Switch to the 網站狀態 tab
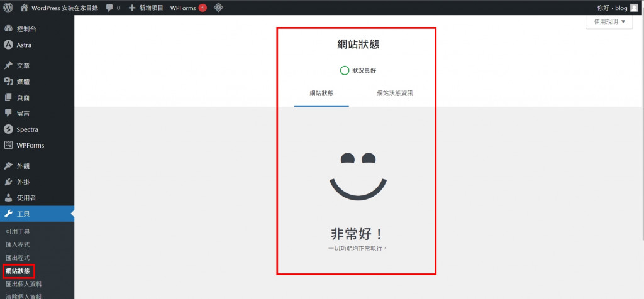Screen dimensions: 644x299 coord(321,94)
